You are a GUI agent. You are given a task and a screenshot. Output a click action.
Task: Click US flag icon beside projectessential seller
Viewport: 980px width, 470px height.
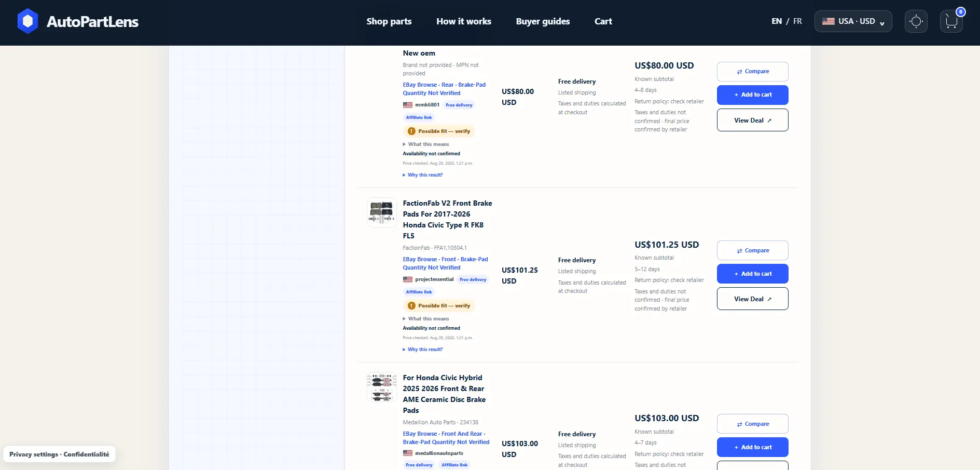pyautogui.click(x=408, y=279)
